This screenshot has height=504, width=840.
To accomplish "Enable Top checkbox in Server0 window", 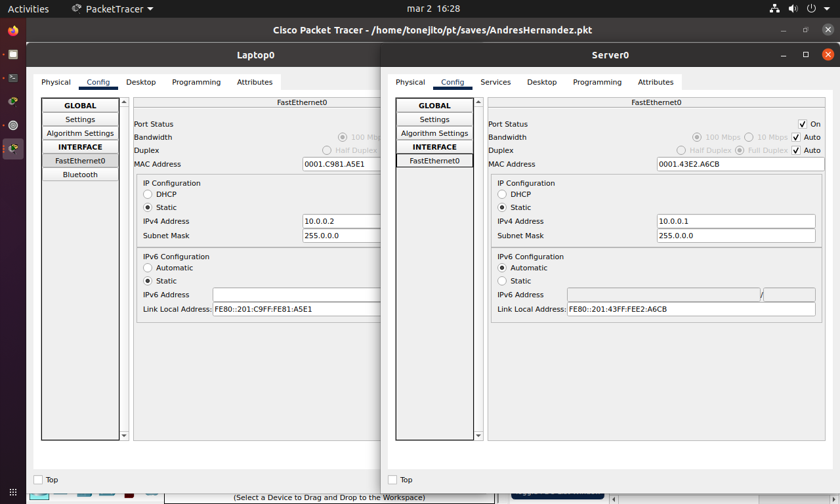I will coord(392,480).
